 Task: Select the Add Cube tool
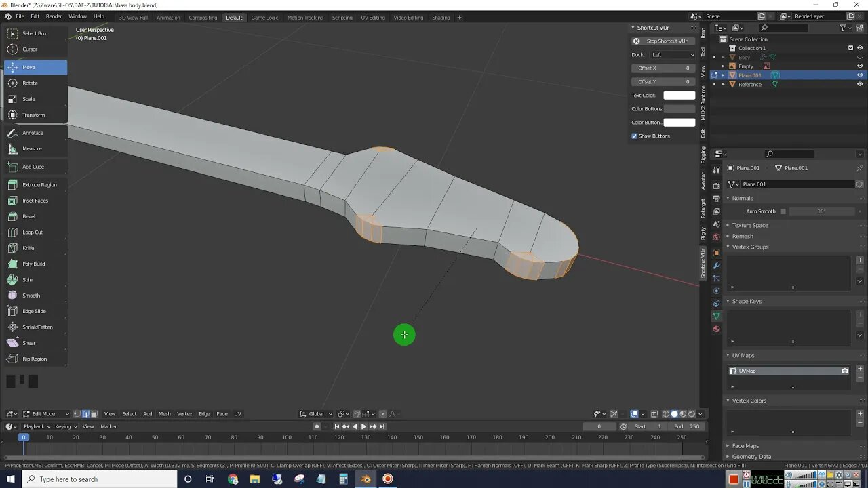[x=35, y=167]
